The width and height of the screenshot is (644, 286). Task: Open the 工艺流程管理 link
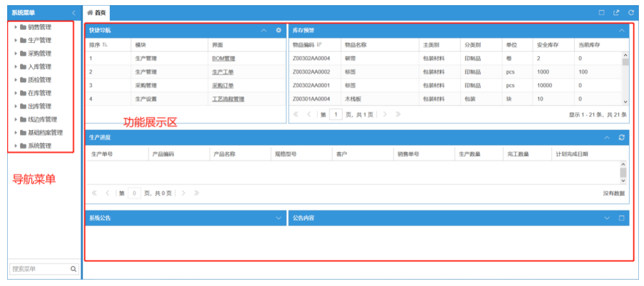pos(228,99)
